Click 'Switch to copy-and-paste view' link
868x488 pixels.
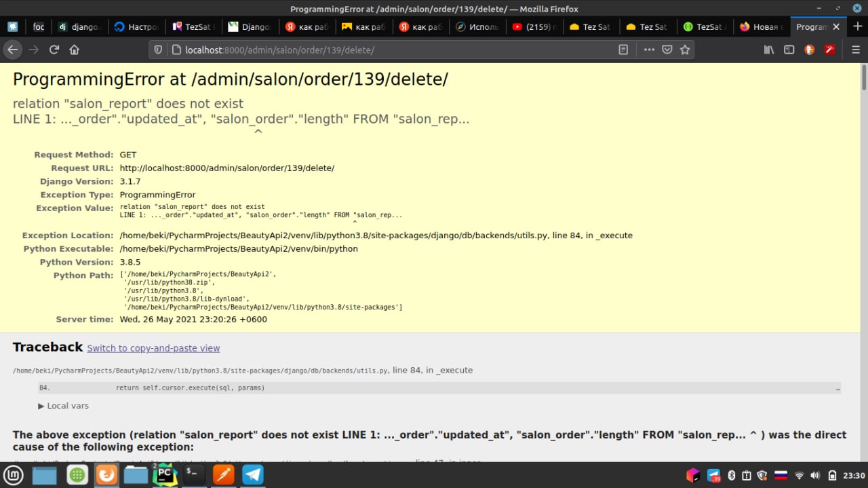point(153,348)
